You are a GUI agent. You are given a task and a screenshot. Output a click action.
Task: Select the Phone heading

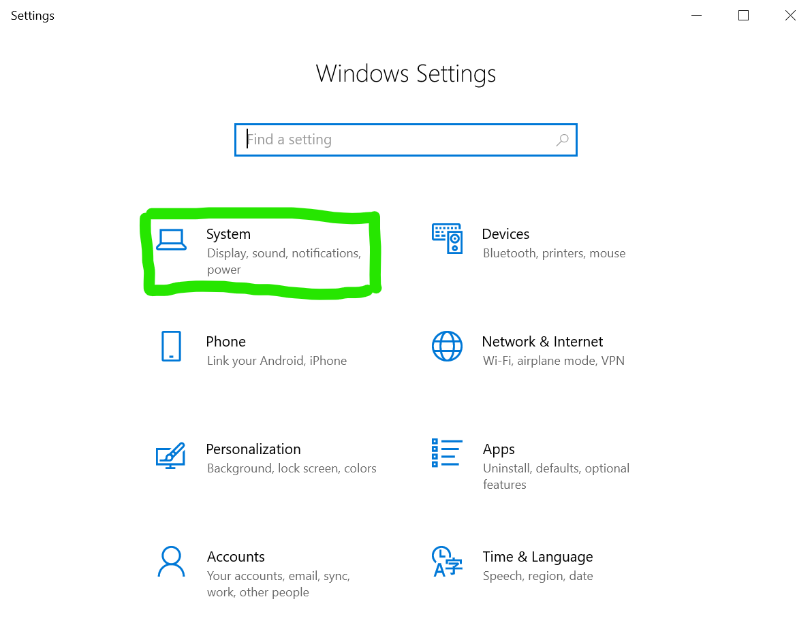(x=225, y=342)
